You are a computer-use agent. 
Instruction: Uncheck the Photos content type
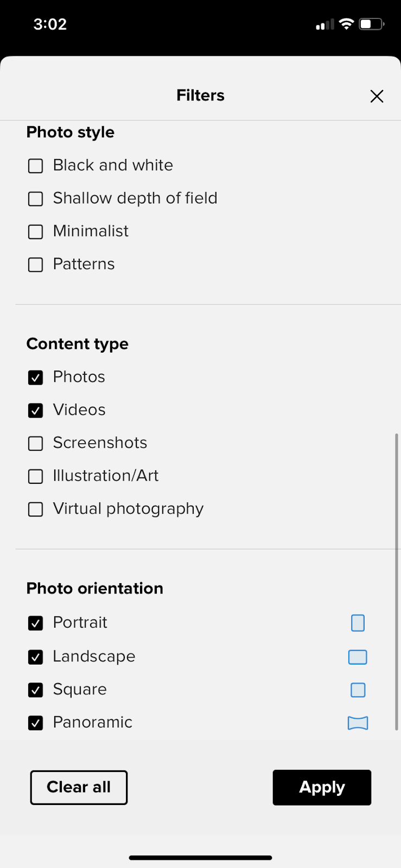(35, 378)
